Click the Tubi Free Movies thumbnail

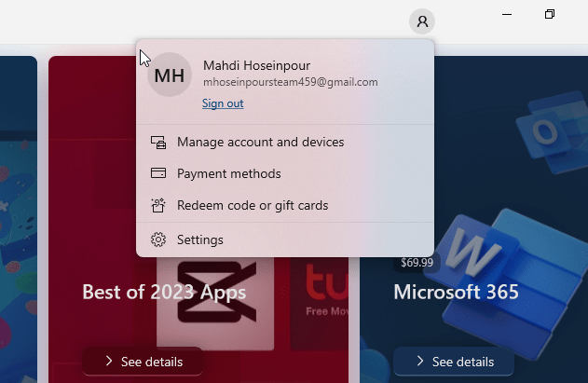coord(320,303)
